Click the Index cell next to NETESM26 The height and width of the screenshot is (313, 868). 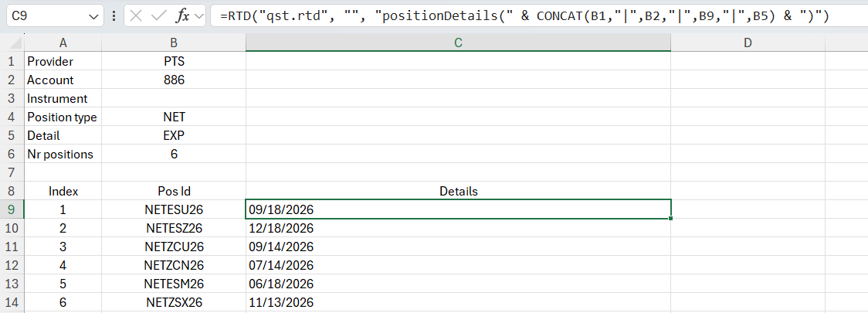point(63,284)
